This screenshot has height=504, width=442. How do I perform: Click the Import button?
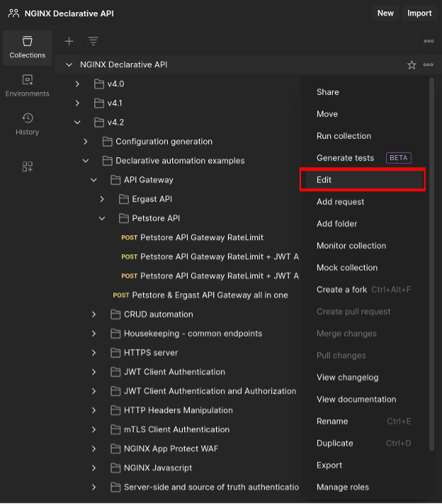tap(419, 13)
